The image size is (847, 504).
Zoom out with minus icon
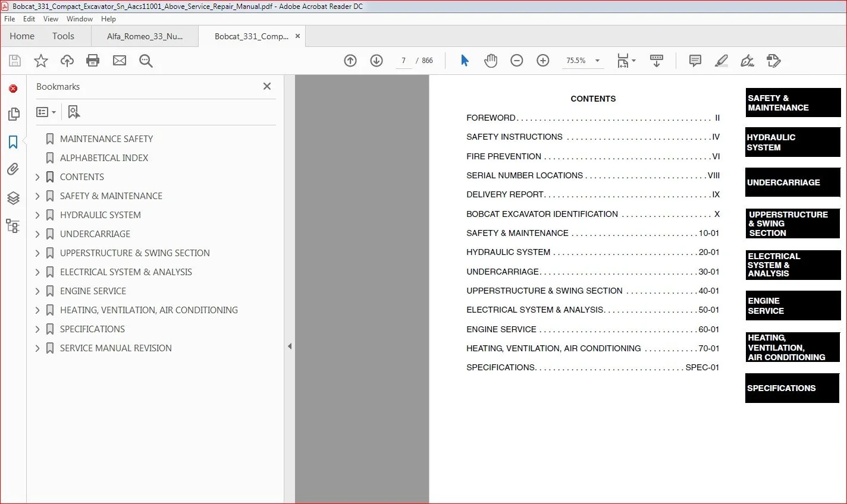pos(517,61)
